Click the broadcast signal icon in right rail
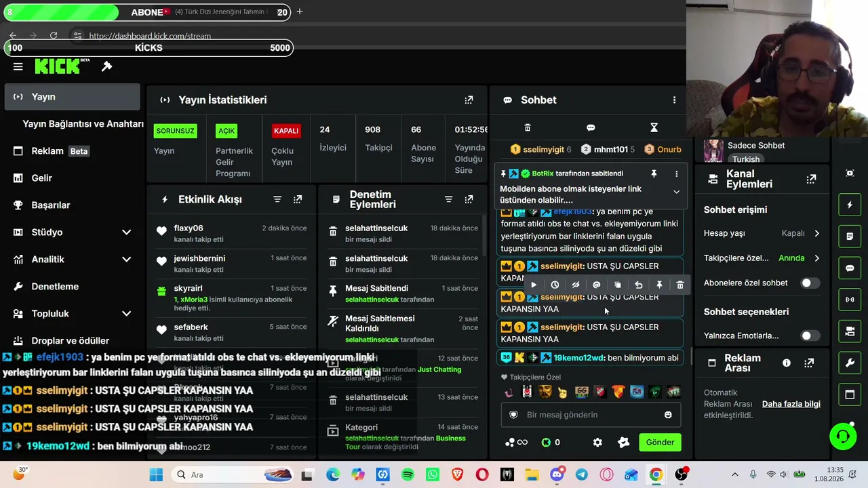 850,299
